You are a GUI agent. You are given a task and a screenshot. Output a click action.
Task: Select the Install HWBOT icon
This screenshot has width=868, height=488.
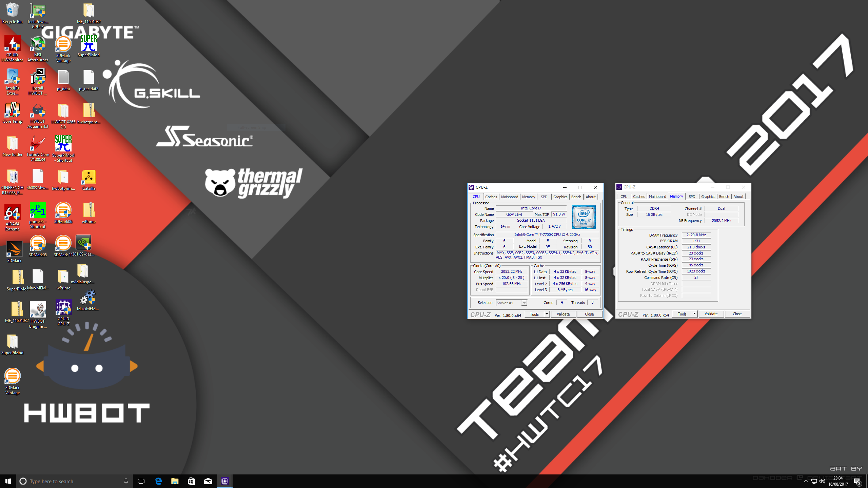tap(38, 82)
